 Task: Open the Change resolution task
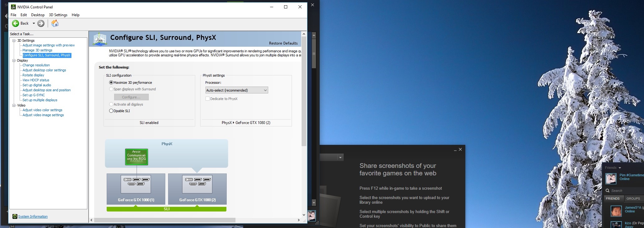36,65
